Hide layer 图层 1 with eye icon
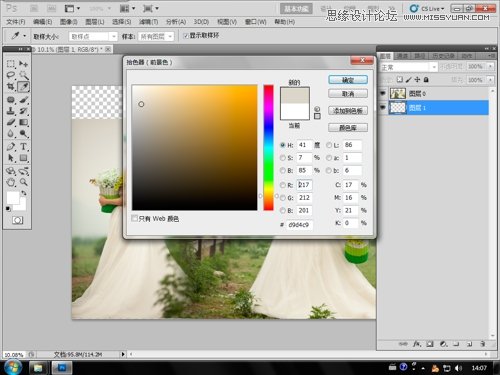 tap(383, 107)
